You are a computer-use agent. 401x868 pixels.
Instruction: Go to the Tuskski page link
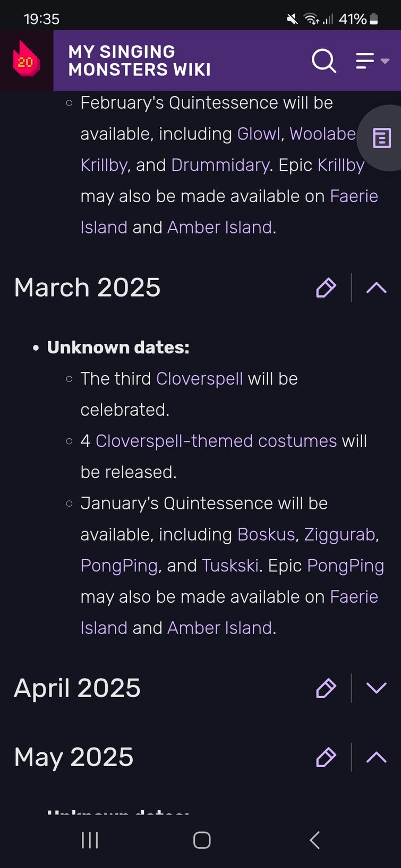click(x=230, y=566)
